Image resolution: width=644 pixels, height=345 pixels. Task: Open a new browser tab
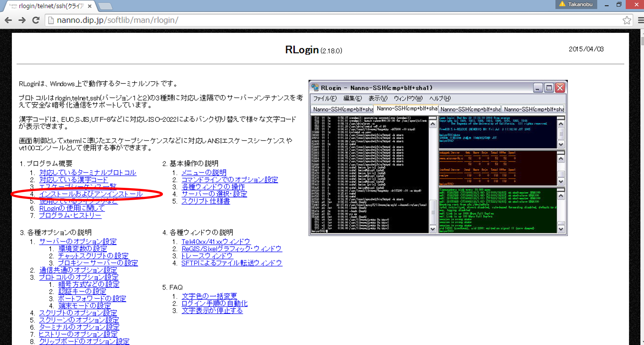(x=105, y=6)
